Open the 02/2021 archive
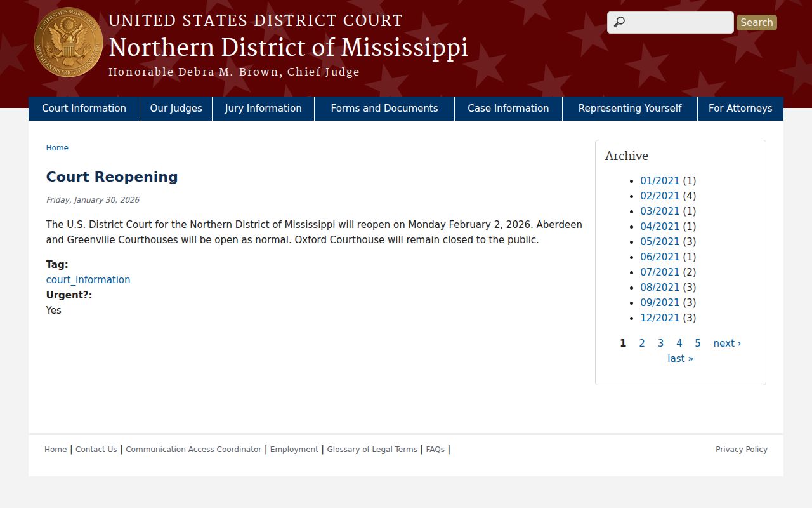 click(660, 196)
